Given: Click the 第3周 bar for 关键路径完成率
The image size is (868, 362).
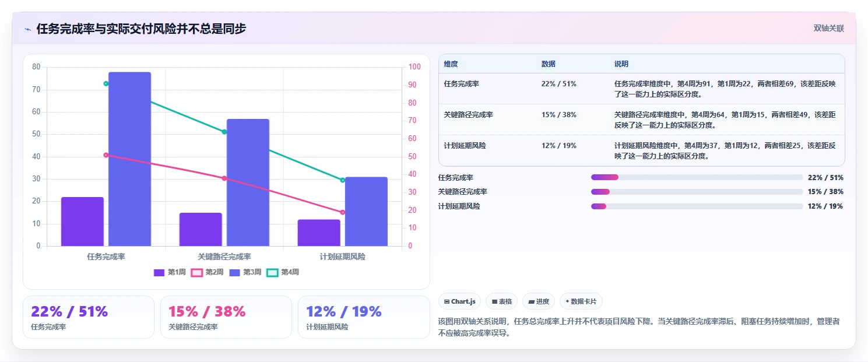Looking at the screenshot, I should pyautogui.click(x=248, y=182).
